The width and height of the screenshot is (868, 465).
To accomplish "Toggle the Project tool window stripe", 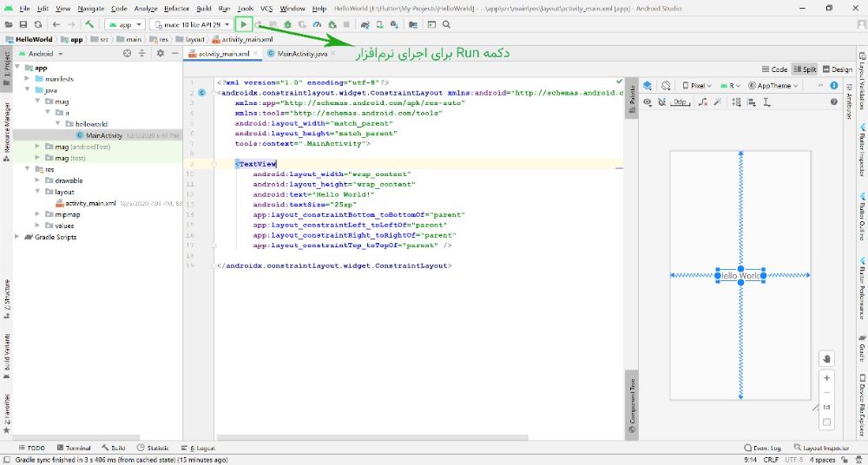I will click(6, 69).
